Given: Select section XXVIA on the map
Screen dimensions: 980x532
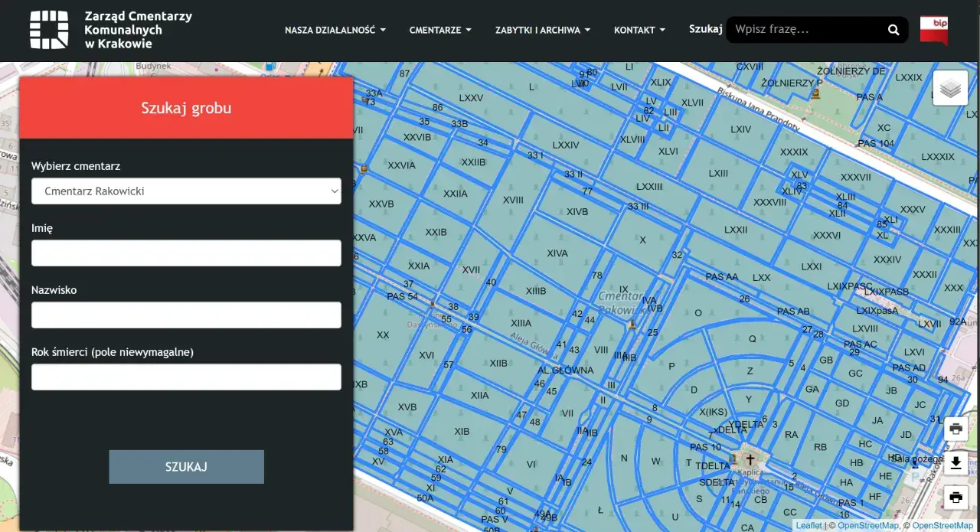Looking at the screenshot, I should point(401,165).
